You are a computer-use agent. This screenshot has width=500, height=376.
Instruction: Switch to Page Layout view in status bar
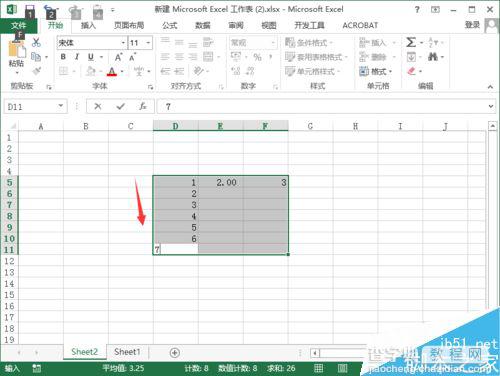(342, 368)
